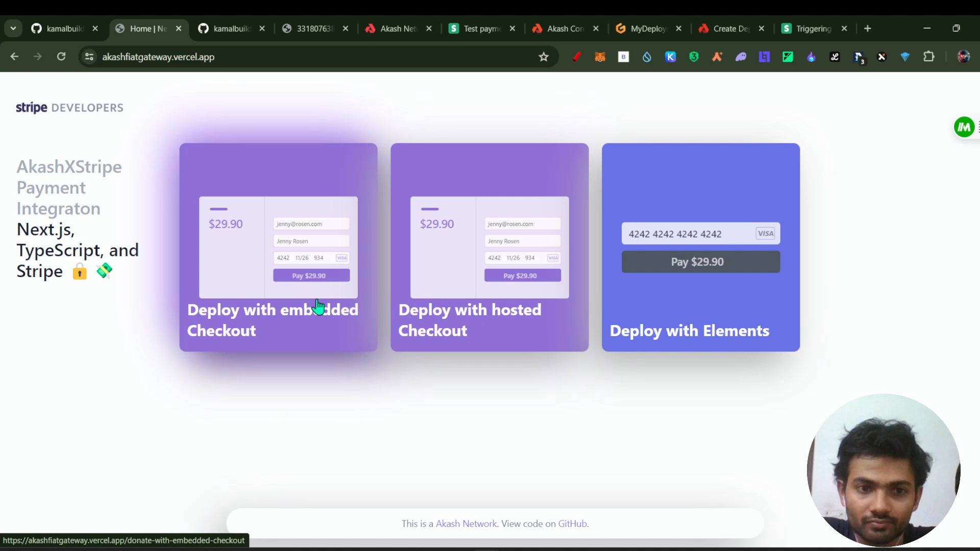This screenshot has height=551, width=980.
Task: Open Deploy with embedded Checkout card
Action: click(x=278, y=247)
